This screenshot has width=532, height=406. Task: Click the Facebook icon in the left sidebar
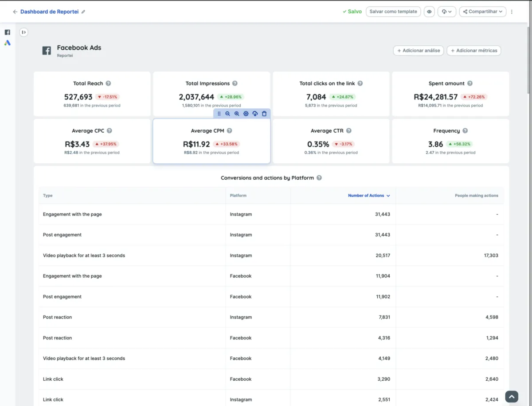point(7,32)
